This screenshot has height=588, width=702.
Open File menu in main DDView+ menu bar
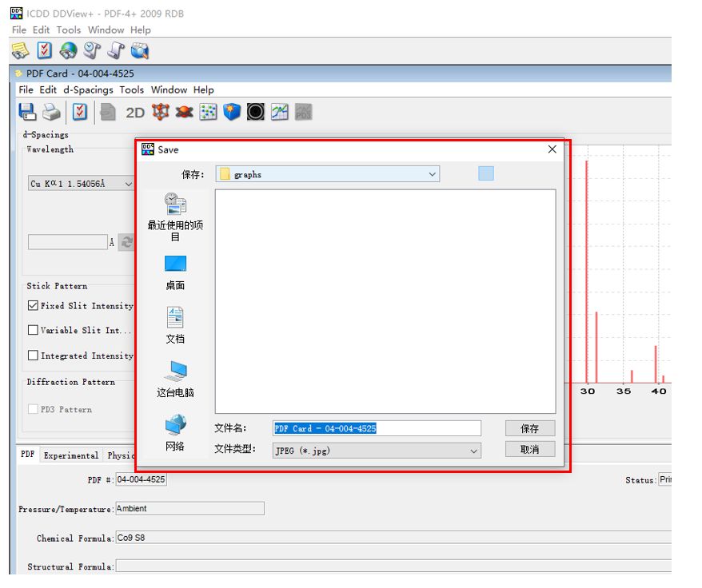(19, 30)
